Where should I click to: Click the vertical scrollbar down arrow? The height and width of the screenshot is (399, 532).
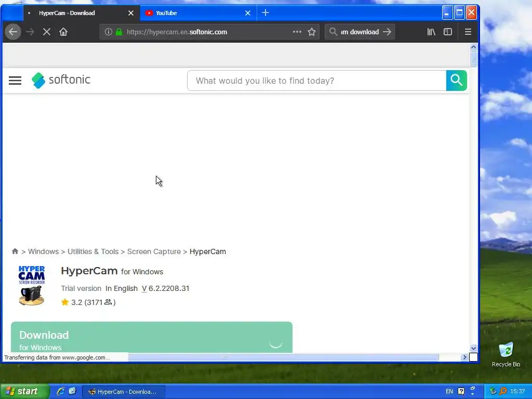click(474, 348)
